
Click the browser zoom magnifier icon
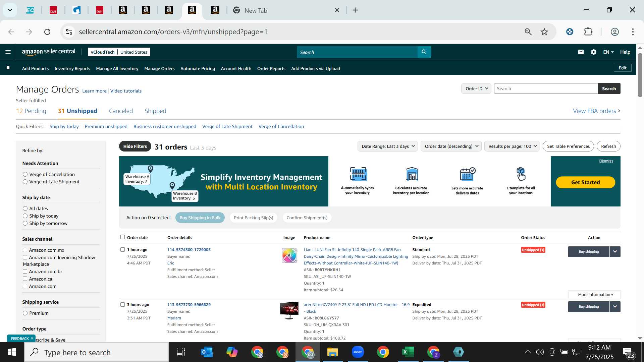tap(528, 32)
